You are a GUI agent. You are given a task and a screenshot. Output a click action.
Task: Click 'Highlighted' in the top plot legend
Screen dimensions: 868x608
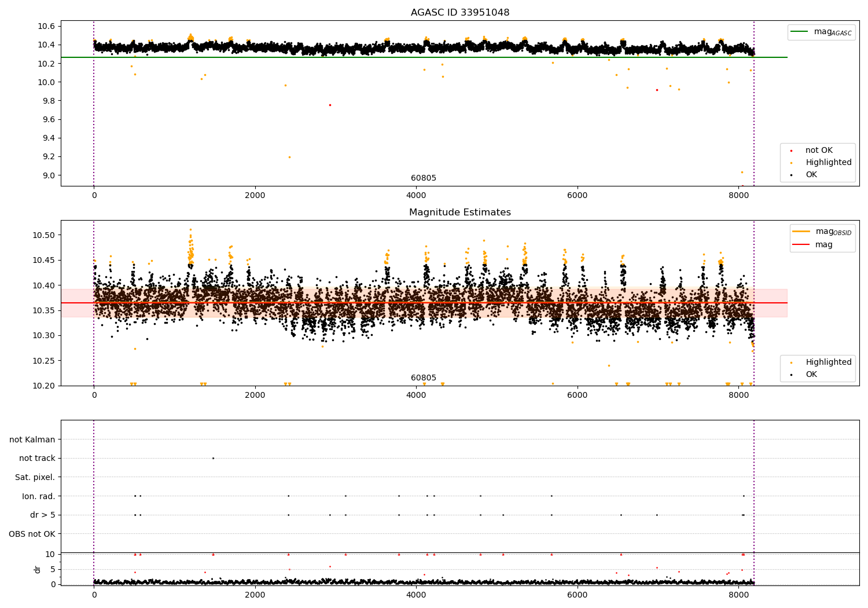(x=828, y=163)
